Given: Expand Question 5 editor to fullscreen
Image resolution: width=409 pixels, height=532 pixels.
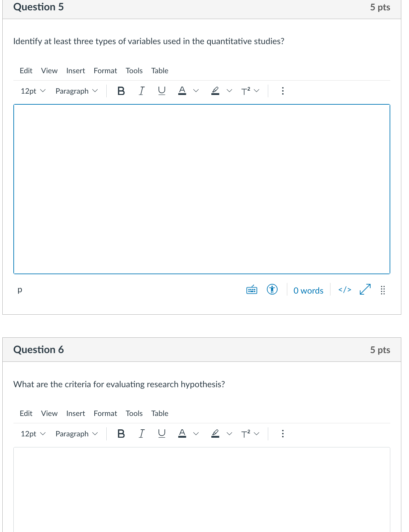Looking at the screenshot, I should [365, 289].
